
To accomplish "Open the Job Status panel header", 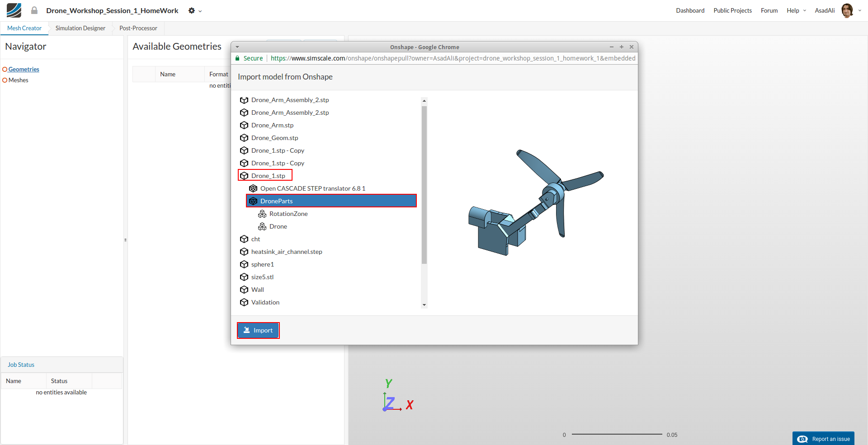I will (61, 365).
